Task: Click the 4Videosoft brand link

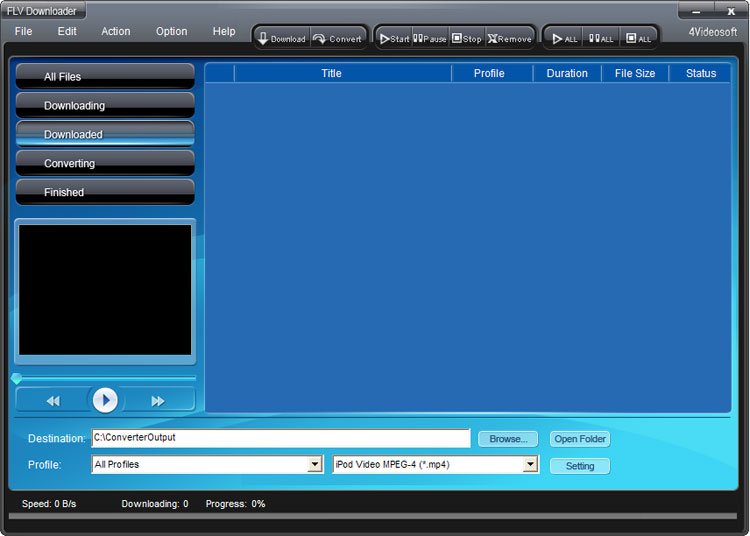Action: click(x=713, y=32)
